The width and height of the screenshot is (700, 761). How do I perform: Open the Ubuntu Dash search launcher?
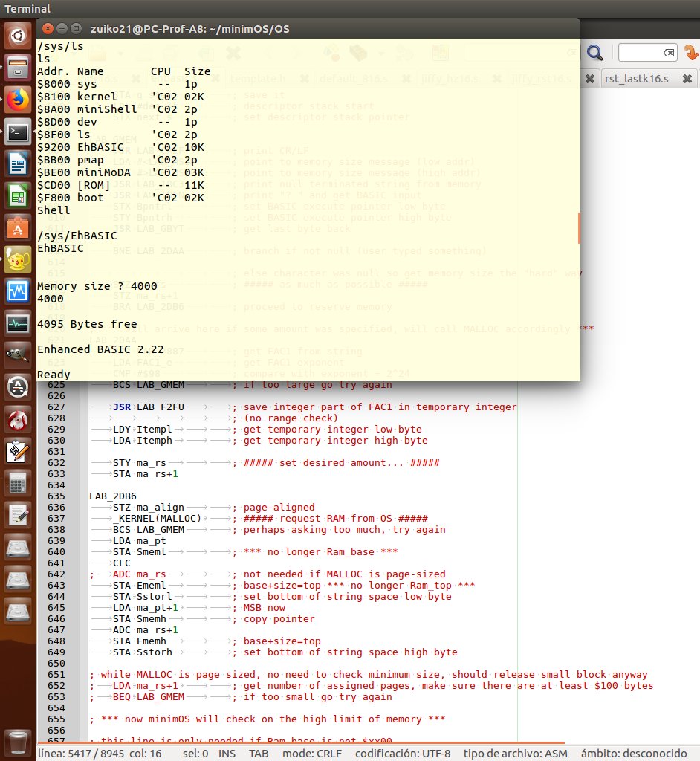pyautogui.click(x=18, y=35)
